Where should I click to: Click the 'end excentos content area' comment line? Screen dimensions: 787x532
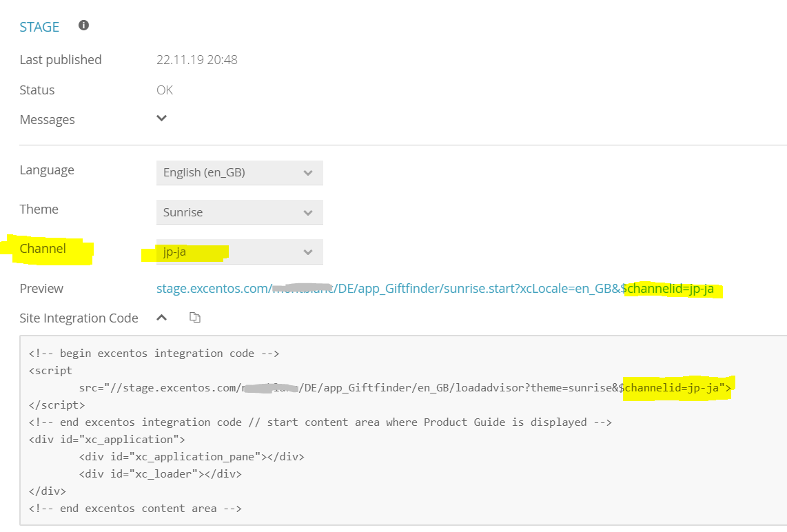[x=135, y=509]
